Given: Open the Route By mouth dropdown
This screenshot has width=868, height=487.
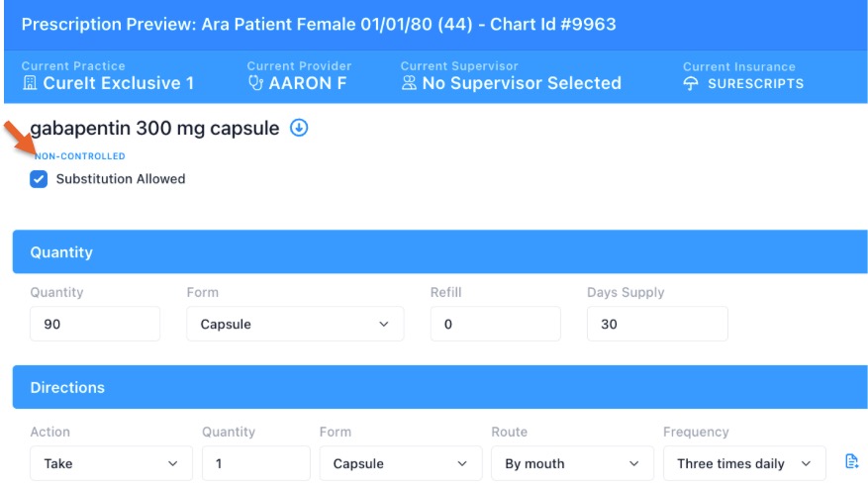Looking at the screenshot, I should click(572, 463).
